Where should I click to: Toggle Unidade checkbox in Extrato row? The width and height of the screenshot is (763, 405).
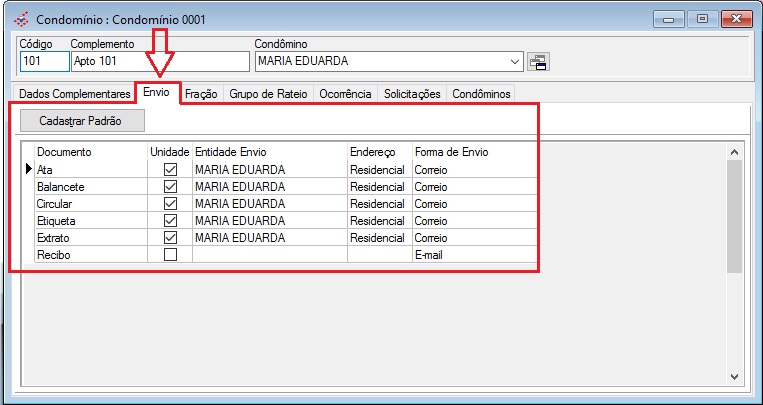click(170, 238)
